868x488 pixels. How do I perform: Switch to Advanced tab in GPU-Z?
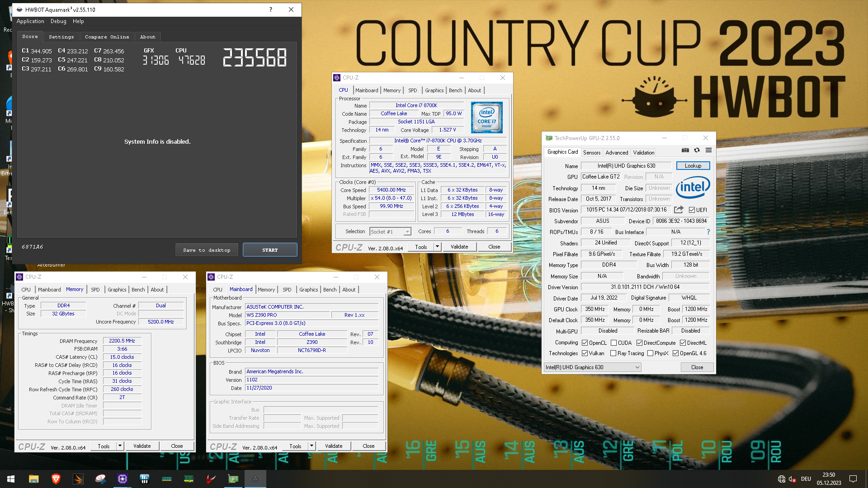tap(617, 153)
